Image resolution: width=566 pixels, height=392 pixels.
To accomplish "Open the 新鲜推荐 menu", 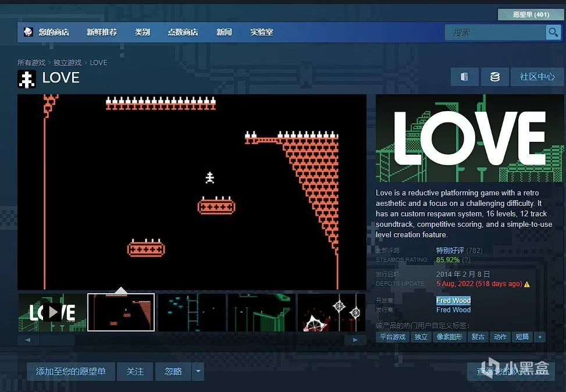I will coord(102,32).
